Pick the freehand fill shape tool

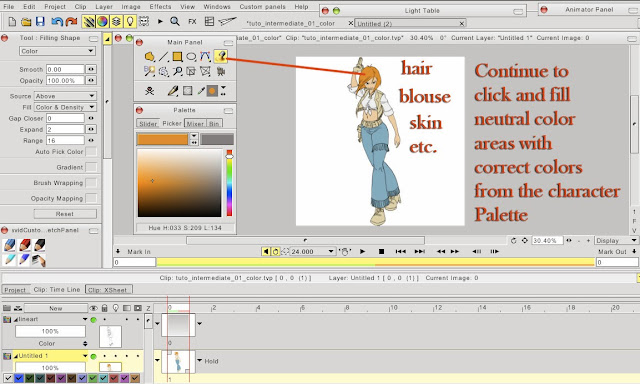coord(149,57)
